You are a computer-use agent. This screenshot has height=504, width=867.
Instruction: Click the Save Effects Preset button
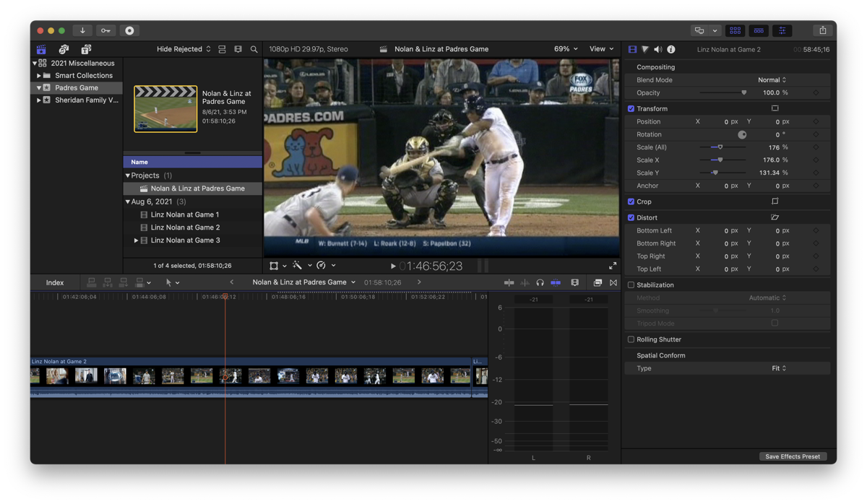pos(793,456)
